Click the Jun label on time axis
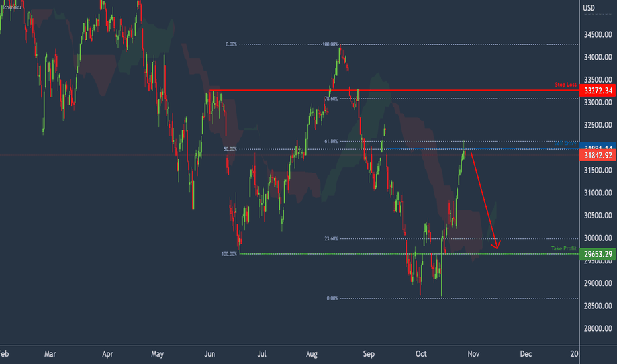 point(209,354)
